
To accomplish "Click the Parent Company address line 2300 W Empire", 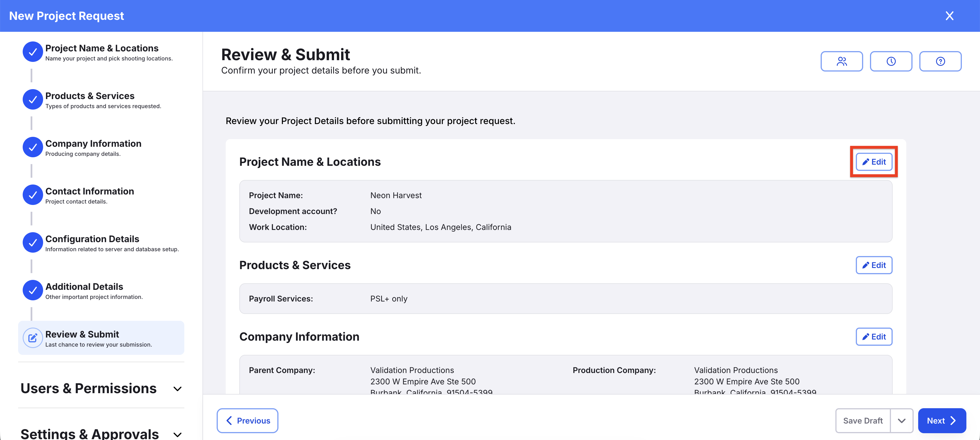I will (423, 382).
